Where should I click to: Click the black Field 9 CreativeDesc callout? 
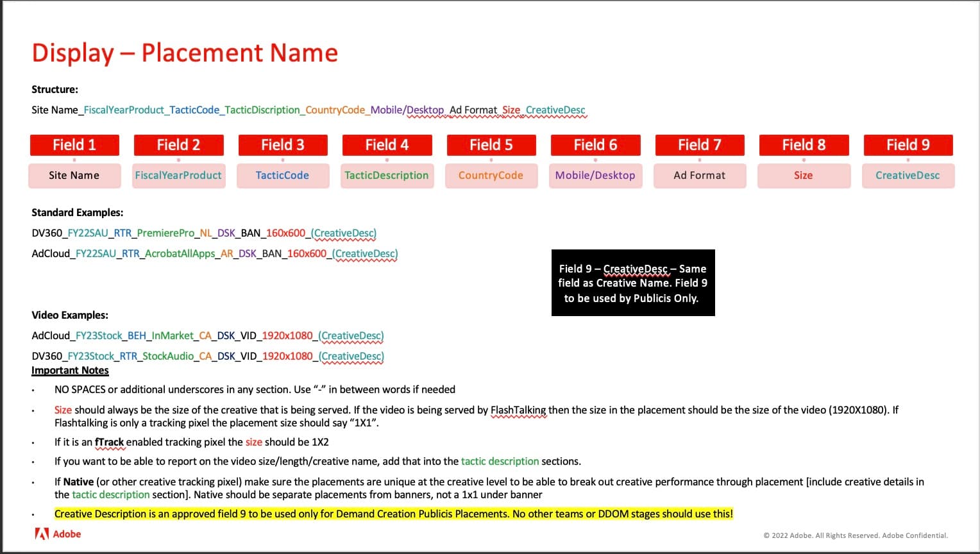coord(633,283)
